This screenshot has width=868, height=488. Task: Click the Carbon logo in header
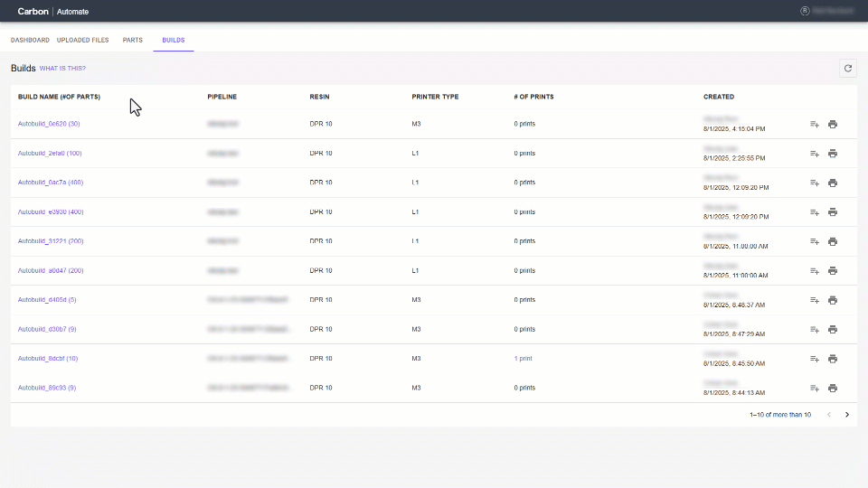[x=33, y=11]
